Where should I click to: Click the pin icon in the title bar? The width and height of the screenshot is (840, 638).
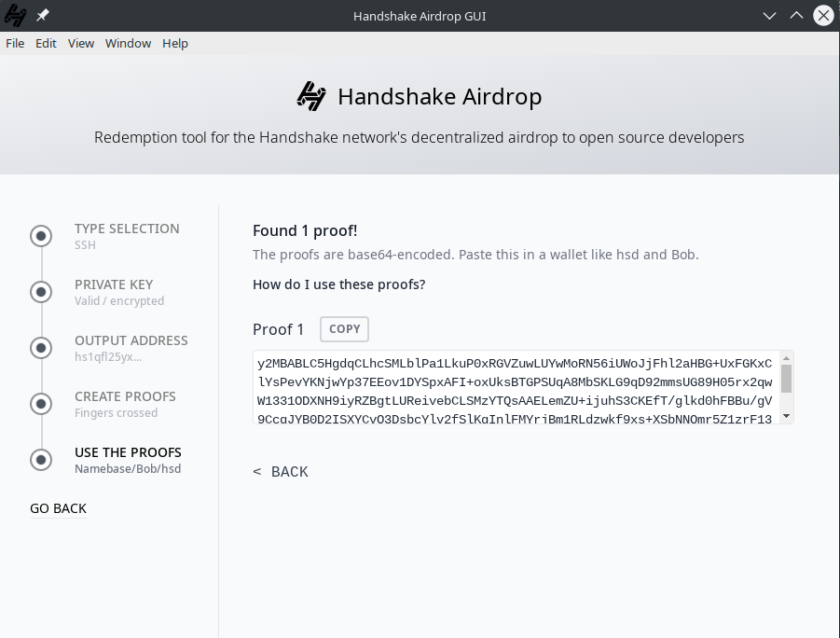(43, 16)
